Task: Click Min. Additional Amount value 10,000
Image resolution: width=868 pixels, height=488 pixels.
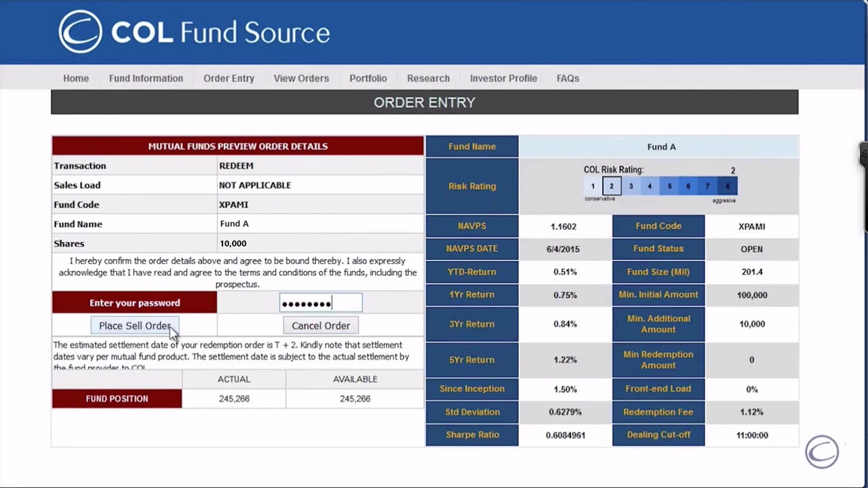Action: tap(751, 324)
